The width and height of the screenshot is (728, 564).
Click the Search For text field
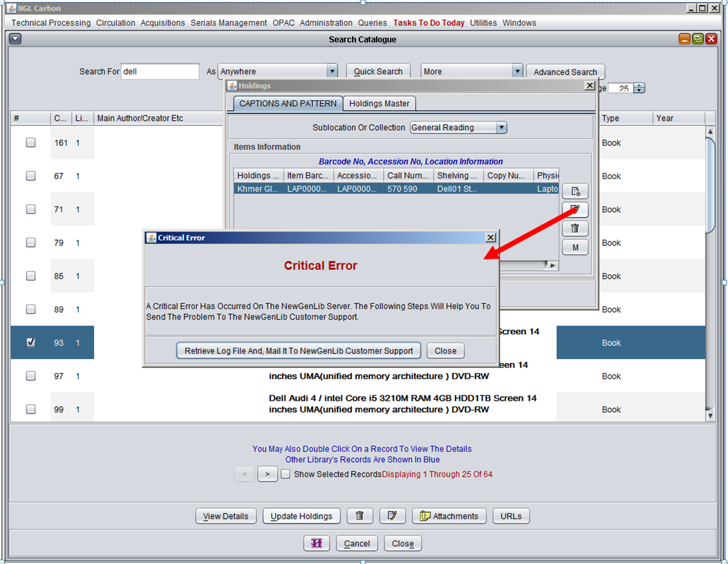click(160, 72)
